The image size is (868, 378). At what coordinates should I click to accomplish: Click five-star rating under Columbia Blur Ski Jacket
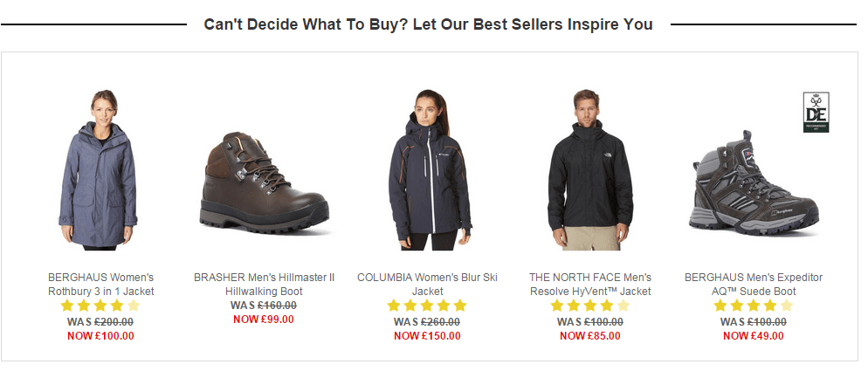(x=427, y=306)
